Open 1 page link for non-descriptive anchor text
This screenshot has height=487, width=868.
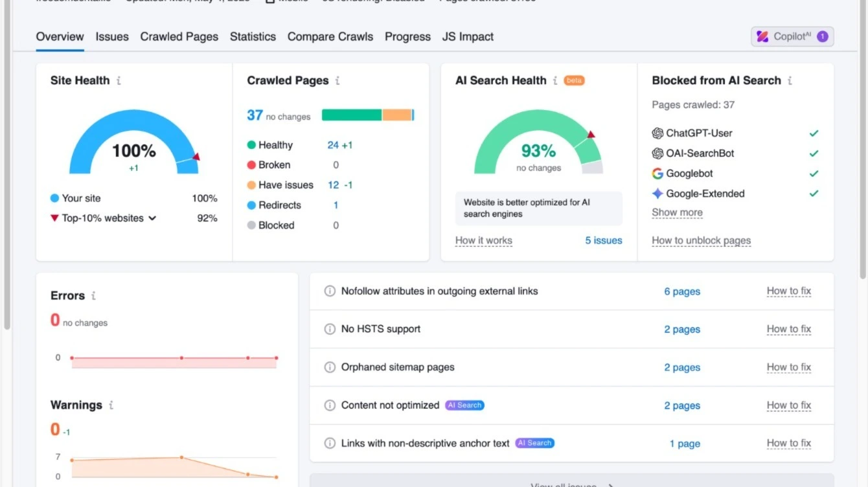click(x=685, y=444)
